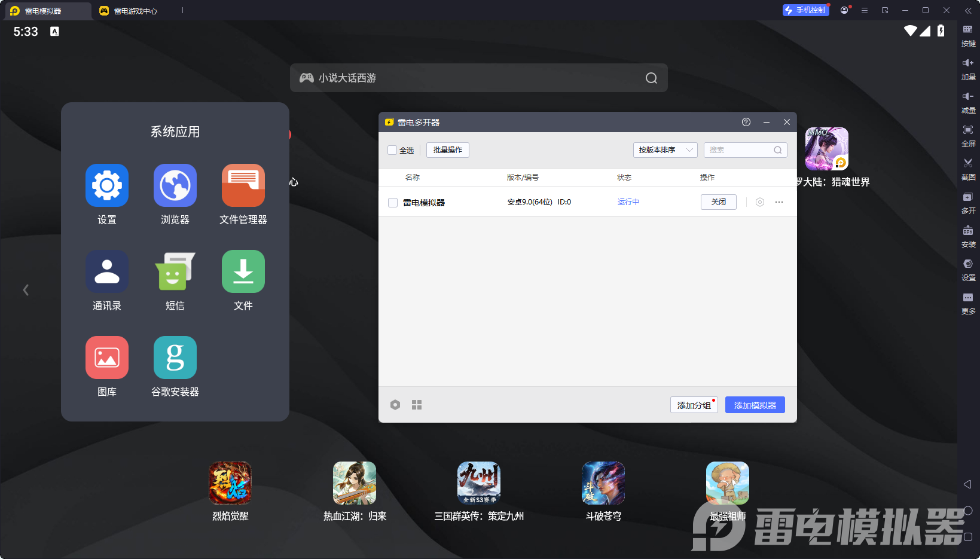Launch the 浏览器 browser app
Screen dimensions: 980x559
coord(175,185)
